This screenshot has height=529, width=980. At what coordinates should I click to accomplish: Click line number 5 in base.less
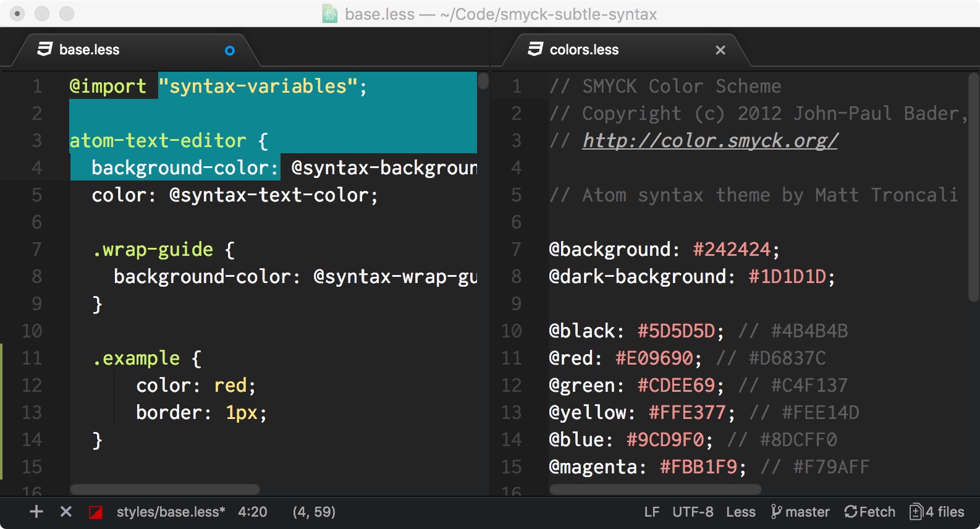click(37, 195)
